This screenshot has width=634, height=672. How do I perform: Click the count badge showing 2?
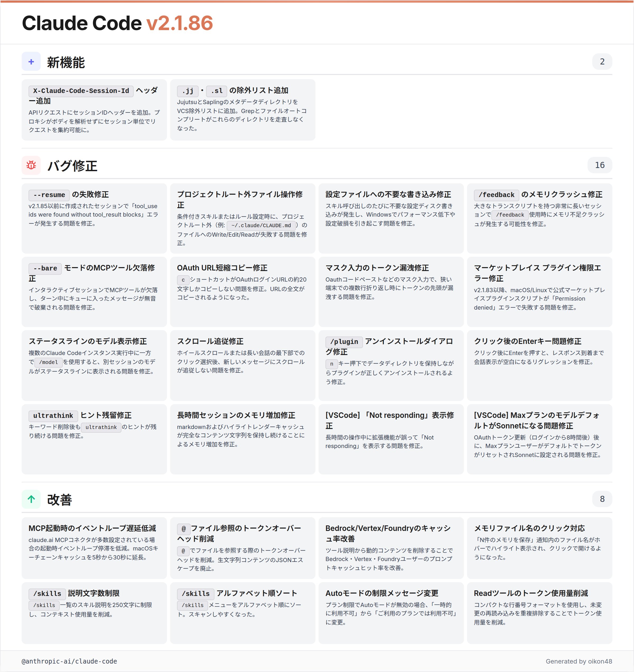[x=602, y=62]
